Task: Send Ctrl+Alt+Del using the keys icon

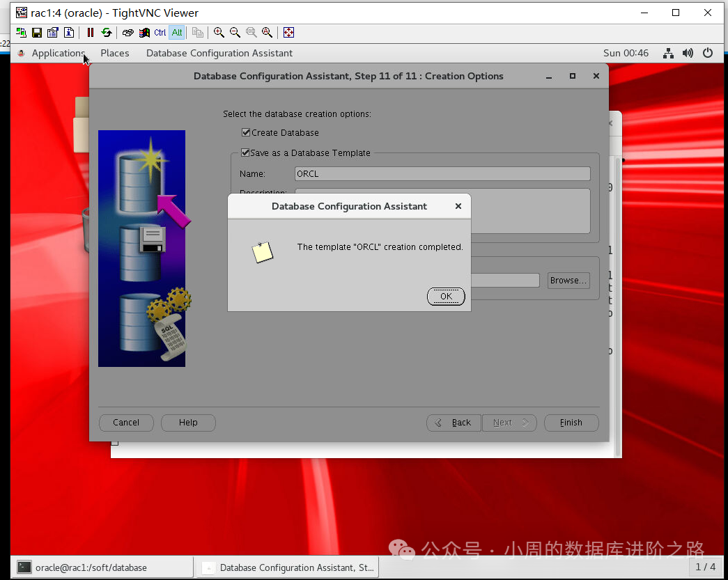Action: pos(127,33)
